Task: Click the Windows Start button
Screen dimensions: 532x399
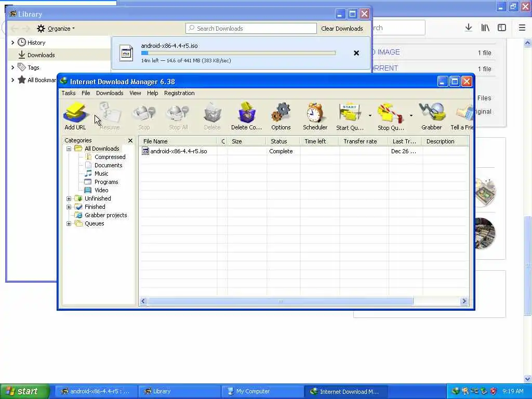Action: tap(24, 391)
